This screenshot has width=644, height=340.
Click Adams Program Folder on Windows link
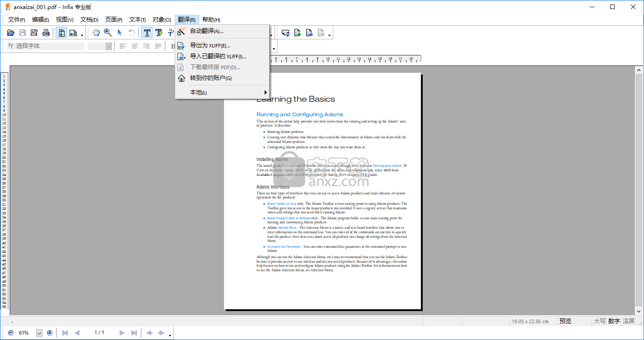point(289,218)
